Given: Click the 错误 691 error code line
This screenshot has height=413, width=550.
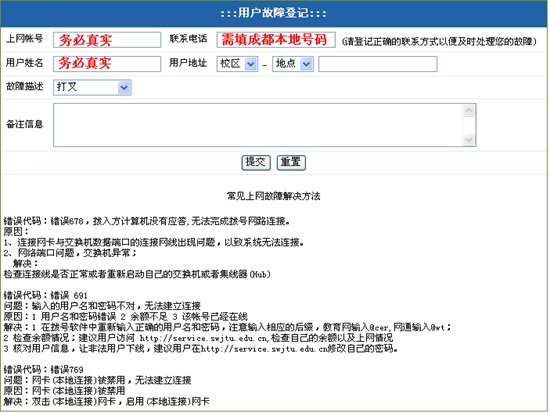Looking at the screenshot, I should tap(46, 295).
